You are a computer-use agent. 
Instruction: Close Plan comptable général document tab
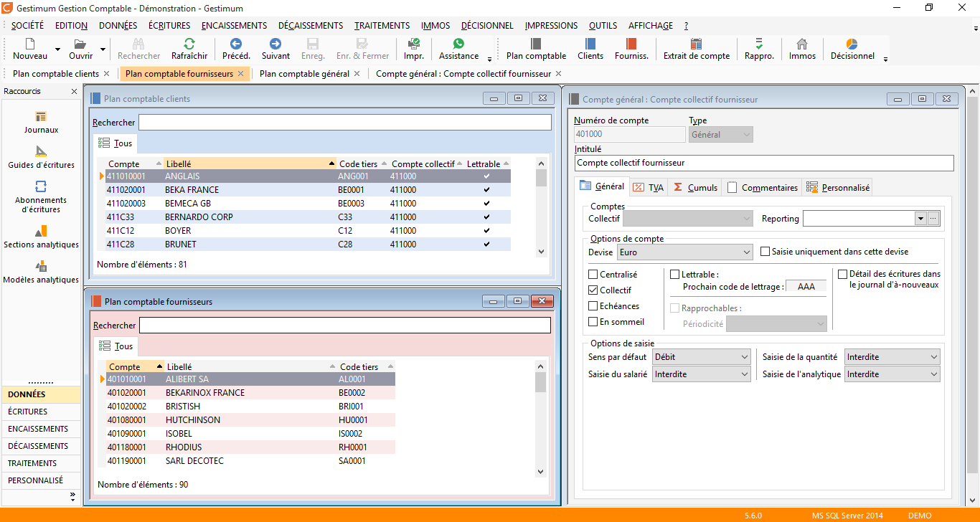[x=357, y=74]
